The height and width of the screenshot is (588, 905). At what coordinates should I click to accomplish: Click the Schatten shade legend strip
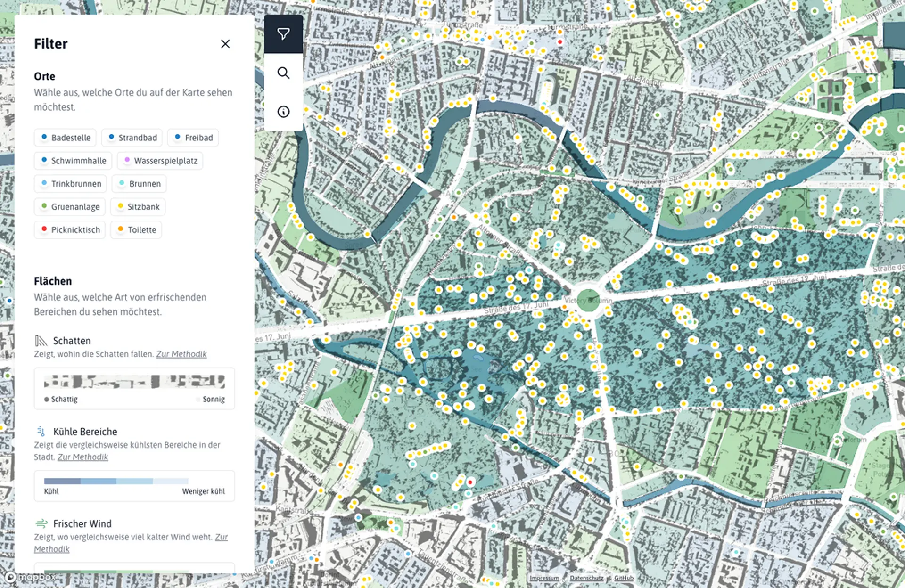[x=134, y=382]
